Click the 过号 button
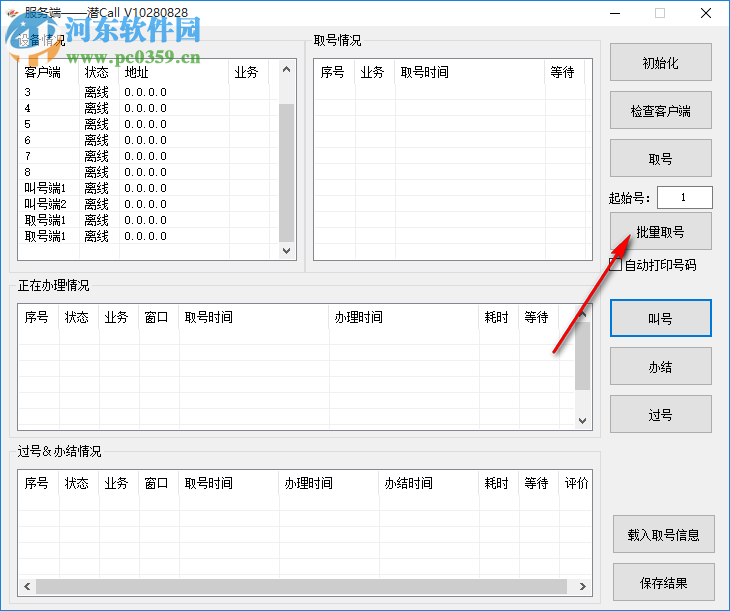The height and width of the screenshot is (611, 730). coord(661,414)
